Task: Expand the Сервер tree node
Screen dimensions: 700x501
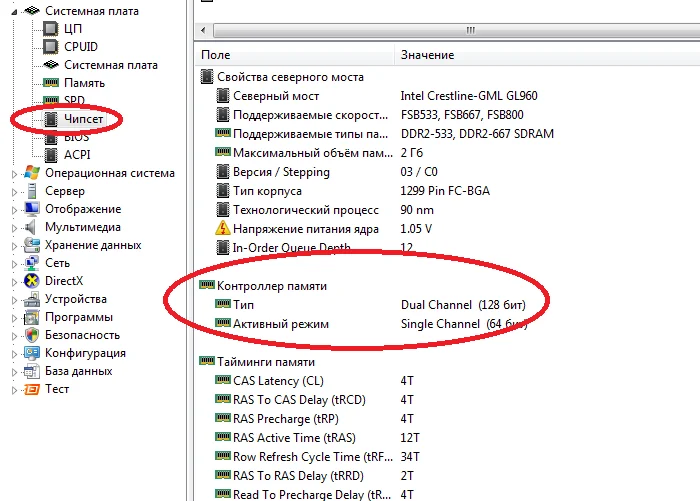Action: tap(14, 192)
